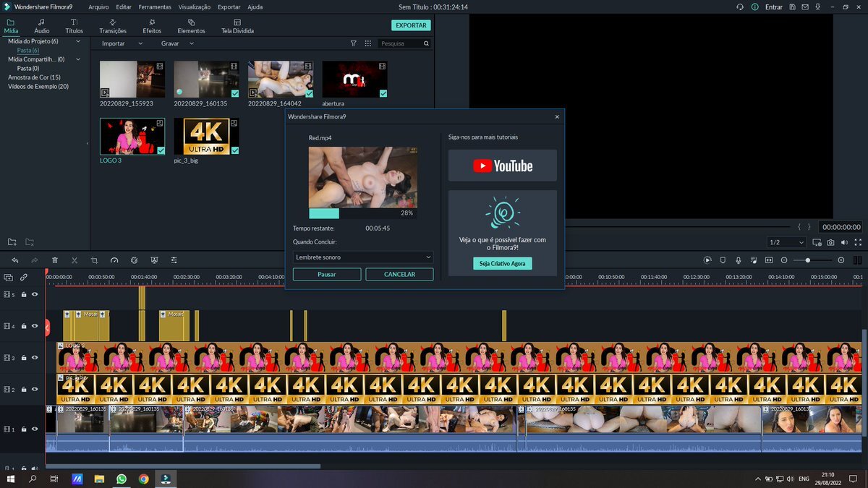Image resolution: width=868 pixels, height=488 pixels.
Task: Expand the Lembrete sonoro combo box
Action: coord(363,257)
